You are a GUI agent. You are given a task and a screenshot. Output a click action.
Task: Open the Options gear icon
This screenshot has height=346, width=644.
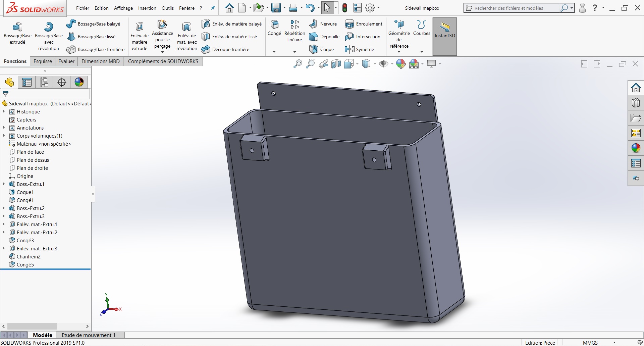click(x=370, y=8)
